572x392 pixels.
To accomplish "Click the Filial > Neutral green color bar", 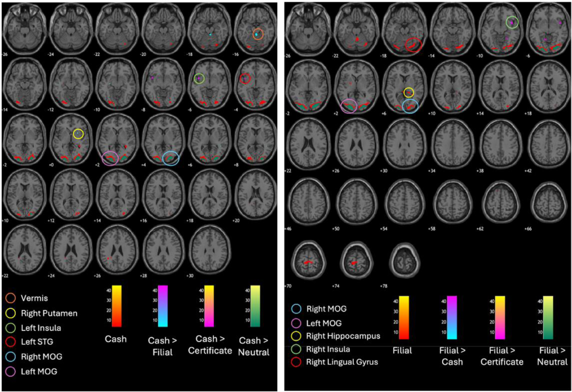I will click(548, 317).
